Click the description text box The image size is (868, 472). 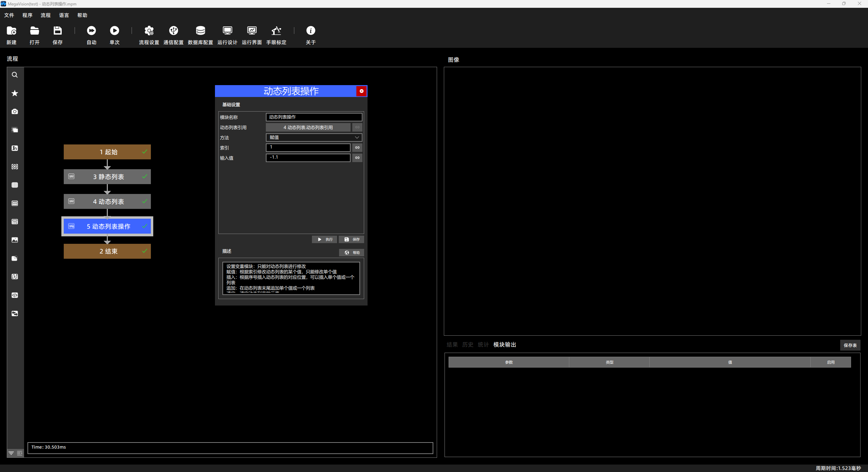tap(291, 278)
